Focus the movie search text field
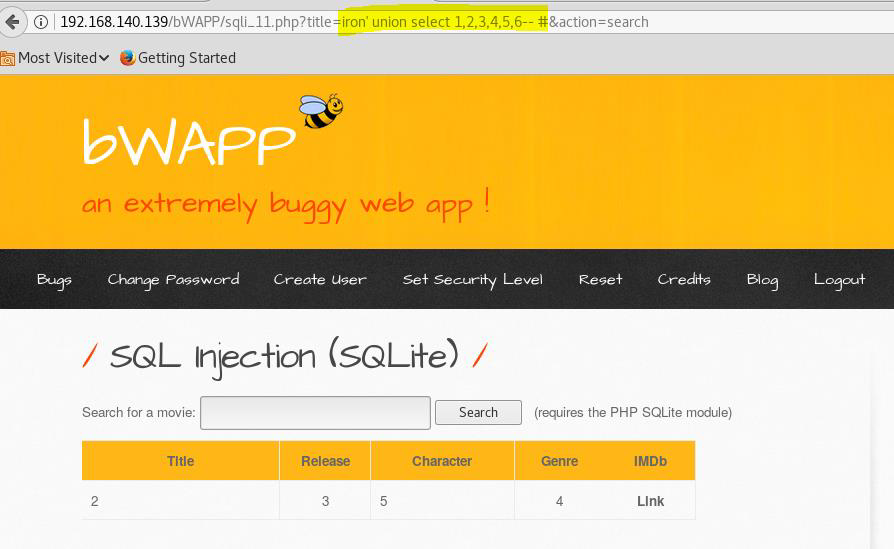This screenshot has height=549, width=894. pos(315,413)
